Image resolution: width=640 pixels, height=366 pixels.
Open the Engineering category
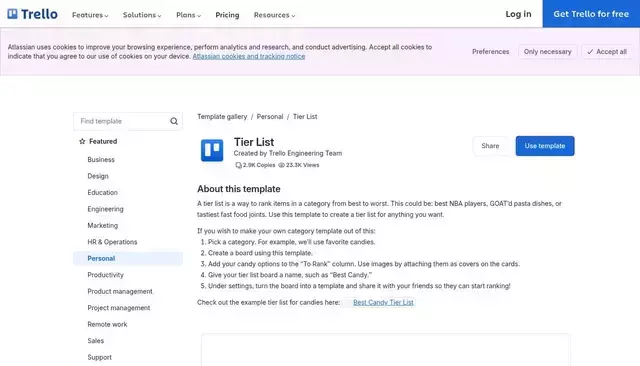coord(105,209)
